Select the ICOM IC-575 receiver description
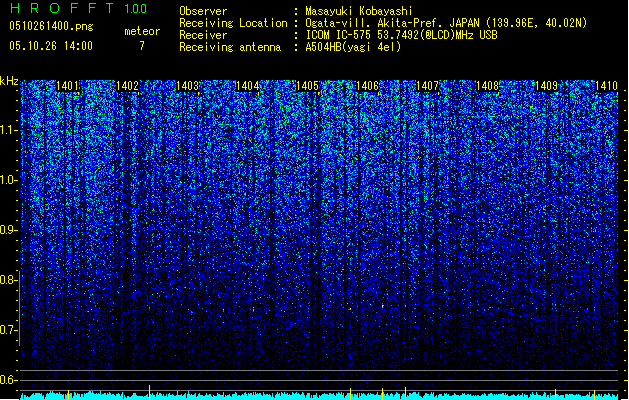Image resolution: width=629 pixels, height=400 pixels. pyautogui.click(x=401, y=35)
